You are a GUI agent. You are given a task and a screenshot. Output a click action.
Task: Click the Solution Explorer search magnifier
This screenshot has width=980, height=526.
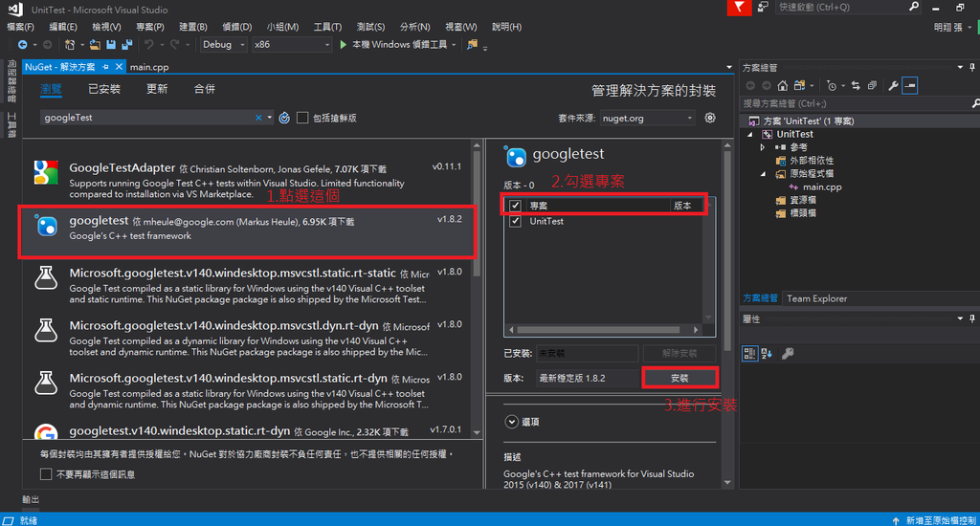(x=975, y=103)
